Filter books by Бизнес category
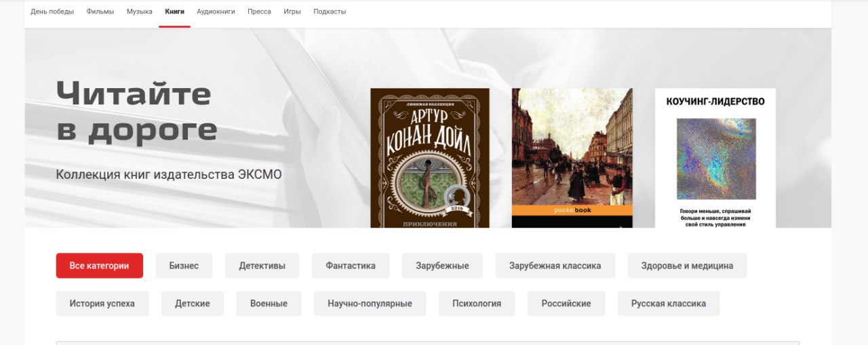This screenshot has height=345, width=868. tap(184, 266)
